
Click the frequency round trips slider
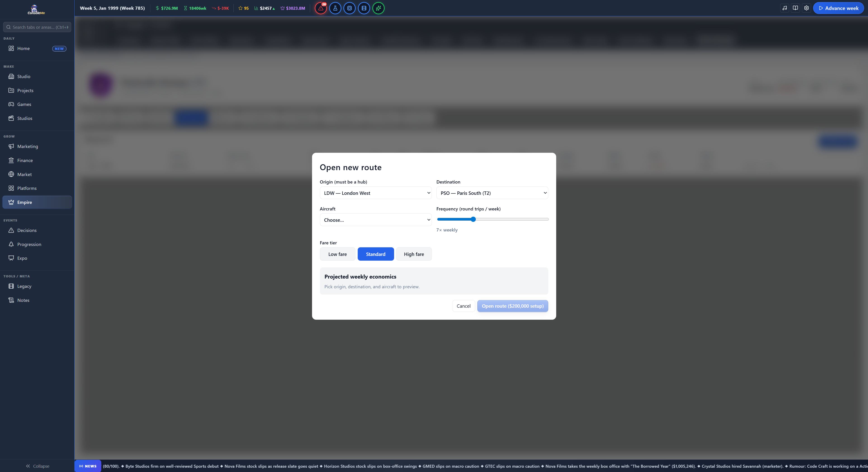coord(493,219)
